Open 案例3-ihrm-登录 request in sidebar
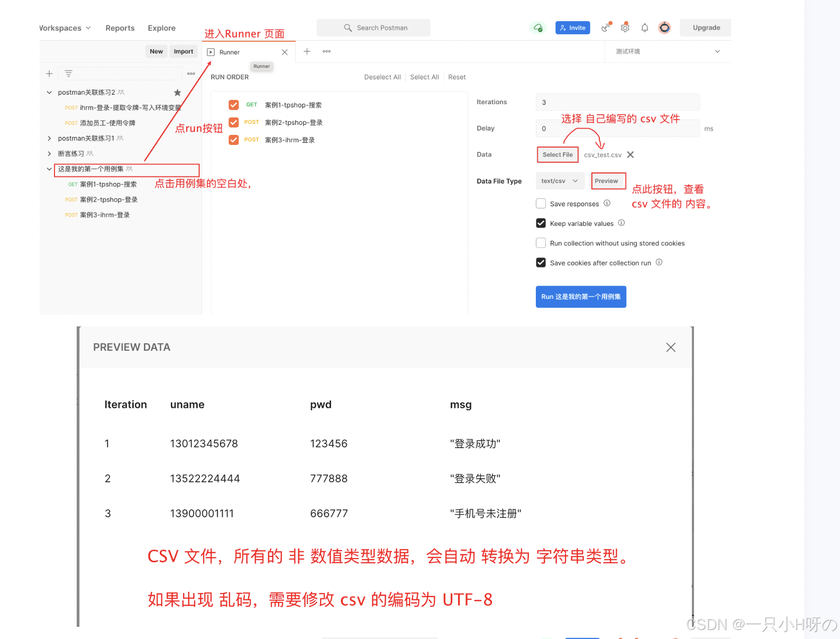 (98, 215)
